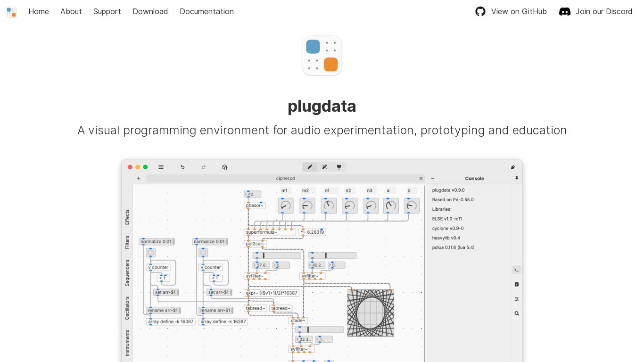Switch to run mode with crossed-pencil icon
The width and height of the screenshot is (644, 362).
tap(324, 167)
